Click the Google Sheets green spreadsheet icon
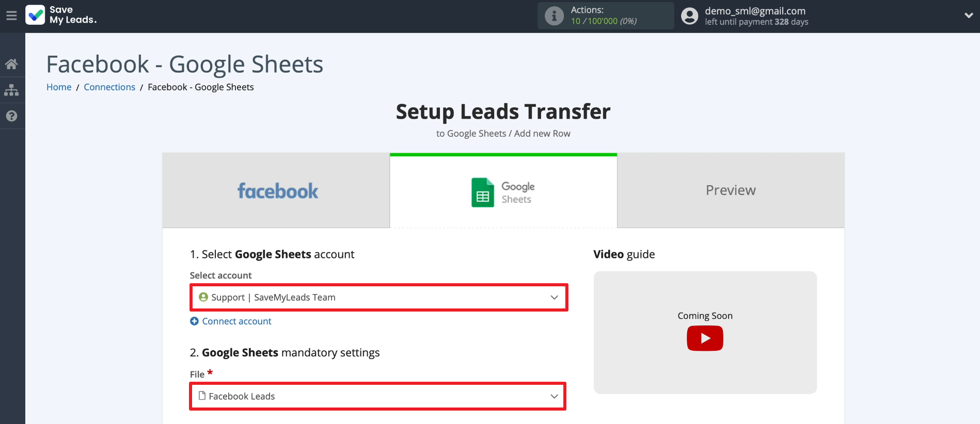The width and height of the screenshot is (980, 424). (x=483, y=192)
